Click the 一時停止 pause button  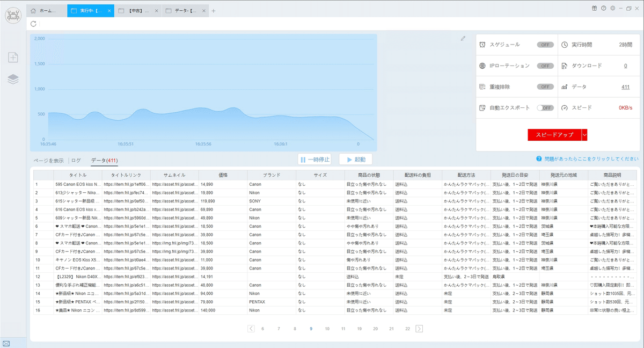pos(314,160)
